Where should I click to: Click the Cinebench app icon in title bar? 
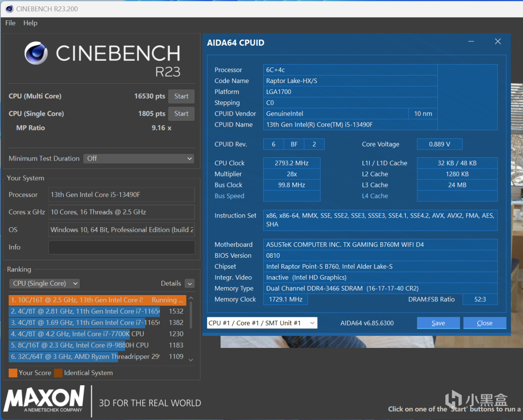pyautogui.click(x=9, y=9)
